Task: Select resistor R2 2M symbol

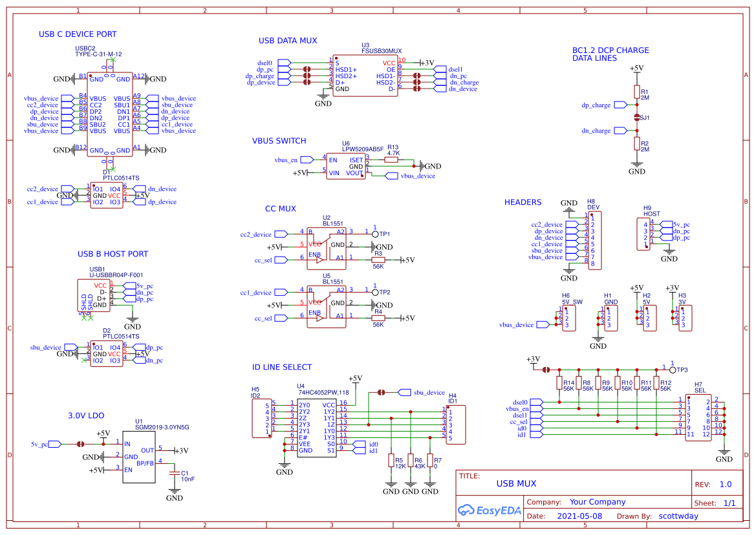Action: point(637,143)
